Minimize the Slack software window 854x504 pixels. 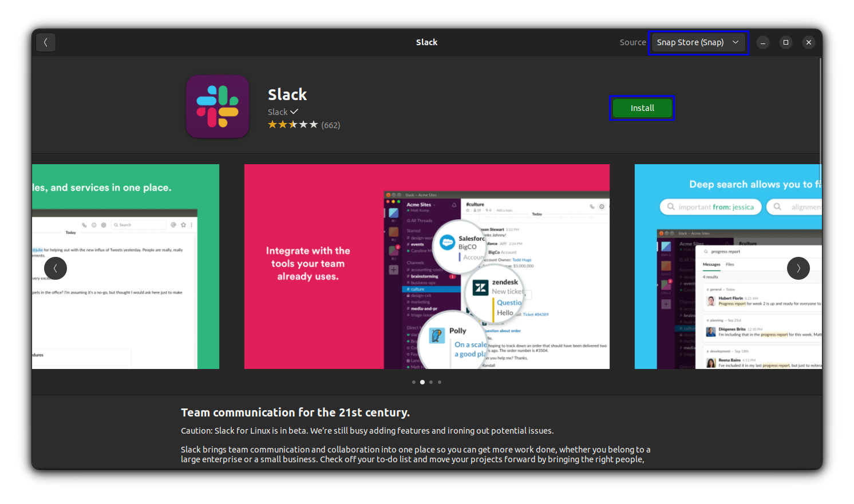(763, 42)
